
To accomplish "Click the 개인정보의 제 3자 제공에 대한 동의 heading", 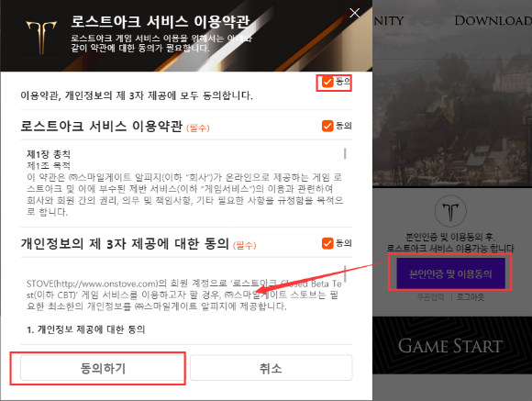I will click(x=125, y=243).
